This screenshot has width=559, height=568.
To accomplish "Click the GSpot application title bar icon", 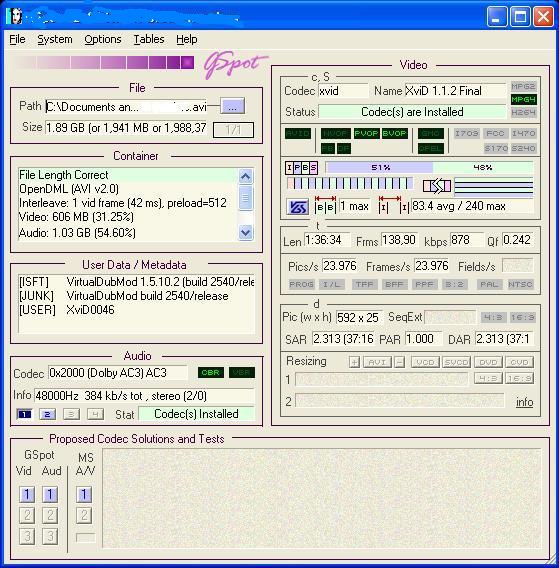I will 15,16.
